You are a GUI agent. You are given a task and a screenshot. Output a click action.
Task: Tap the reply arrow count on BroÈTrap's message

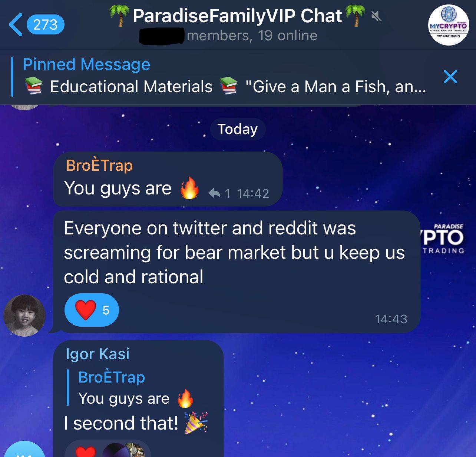coord(220,193)
